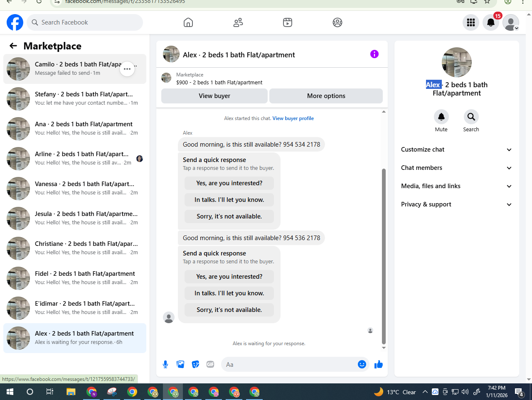Open the Home tab icon
The image size is (532, 400).
188,22
